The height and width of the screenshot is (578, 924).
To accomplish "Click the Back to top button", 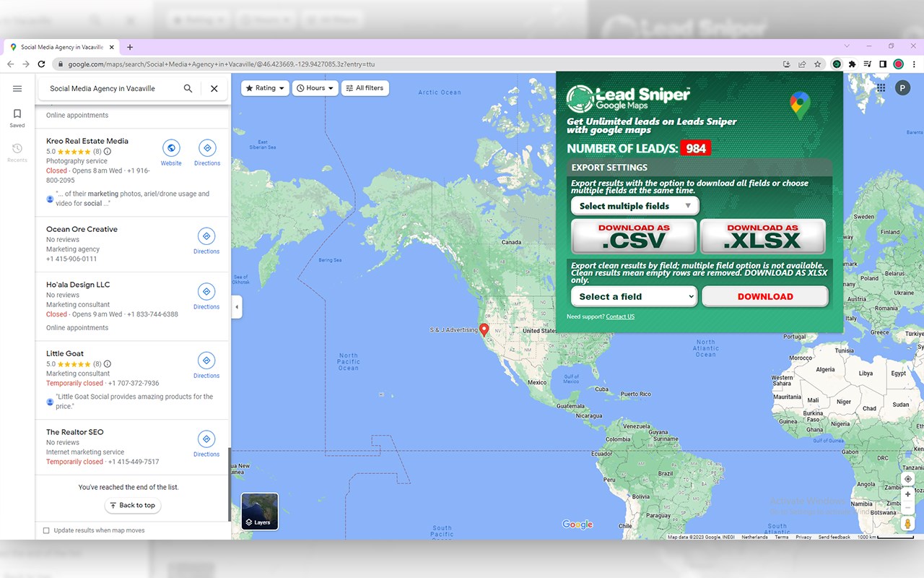I will click(133, 505).
